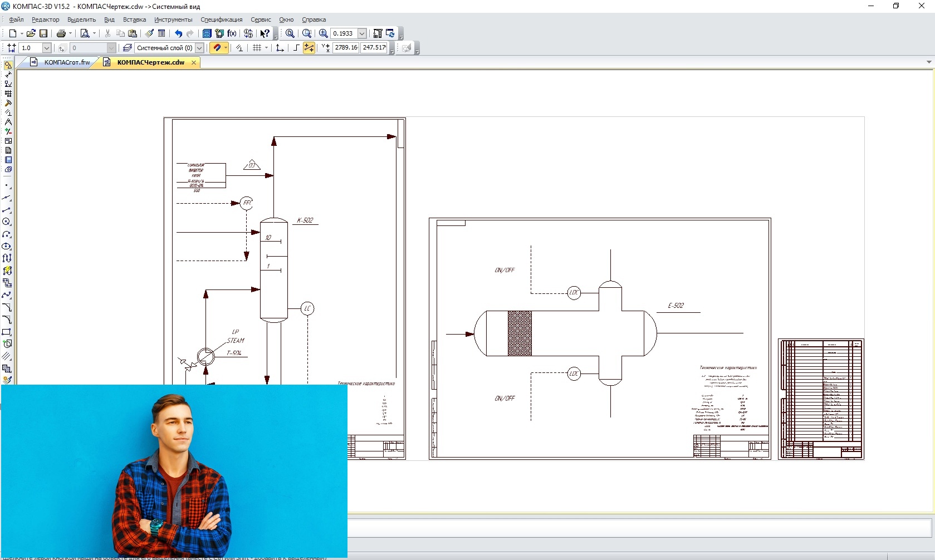Select the Rectangle drawing tool

(x=7, y=332)
